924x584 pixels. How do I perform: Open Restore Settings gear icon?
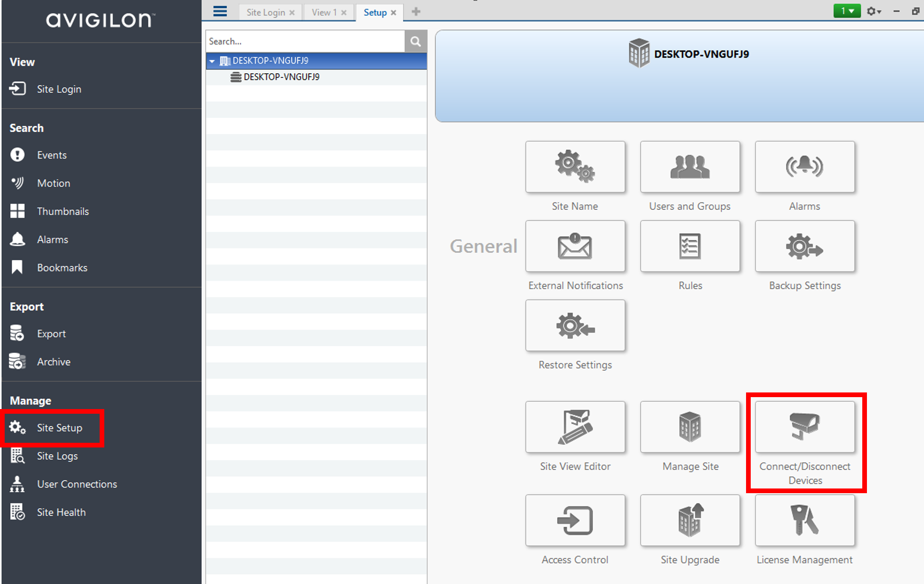point(575,325)
